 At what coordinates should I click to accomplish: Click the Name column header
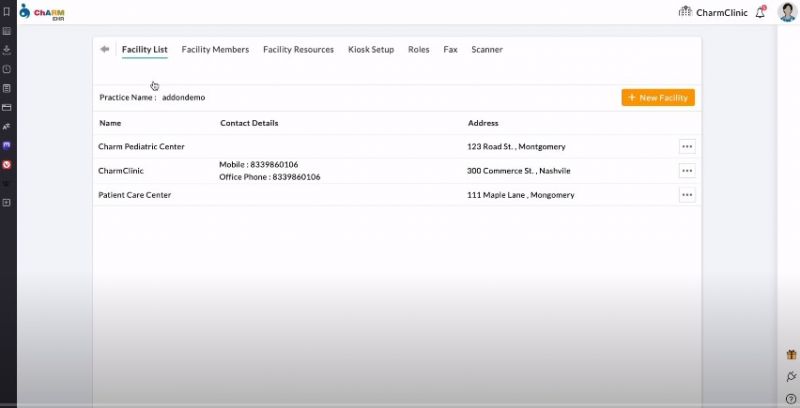[110, 123]
